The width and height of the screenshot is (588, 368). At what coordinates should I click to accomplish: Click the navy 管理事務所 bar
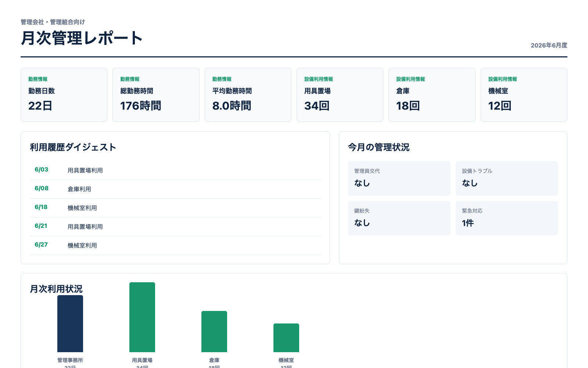pyautogui.click(x=70, y=324)
